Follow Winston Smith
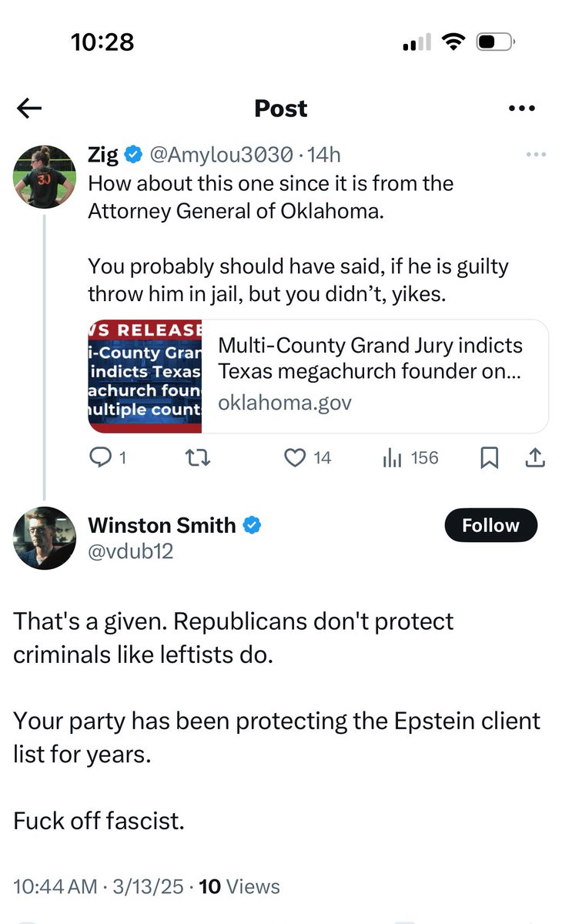The width and height of the screenshot is (562, 924). pyautogui.click(x=490, y=525)
